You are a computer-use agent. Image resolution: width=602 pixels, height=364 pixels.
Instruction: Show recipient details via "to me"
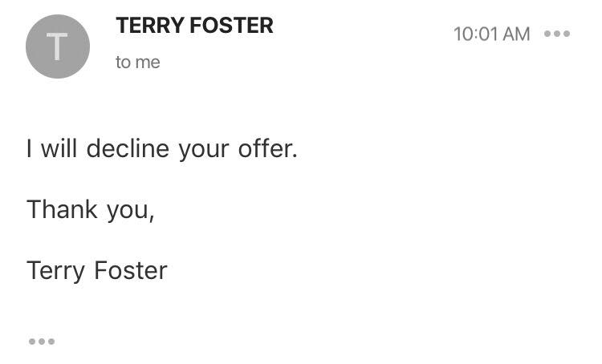137,63
